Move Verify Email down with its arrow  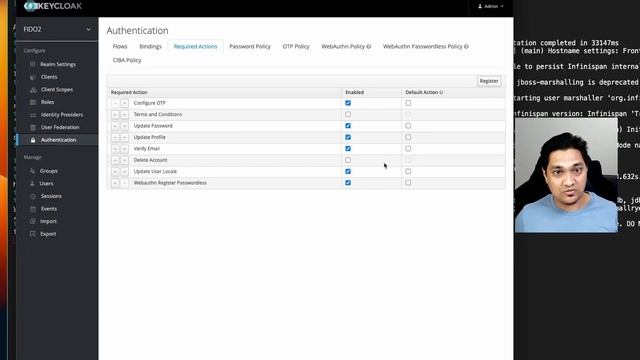(124, 149)
